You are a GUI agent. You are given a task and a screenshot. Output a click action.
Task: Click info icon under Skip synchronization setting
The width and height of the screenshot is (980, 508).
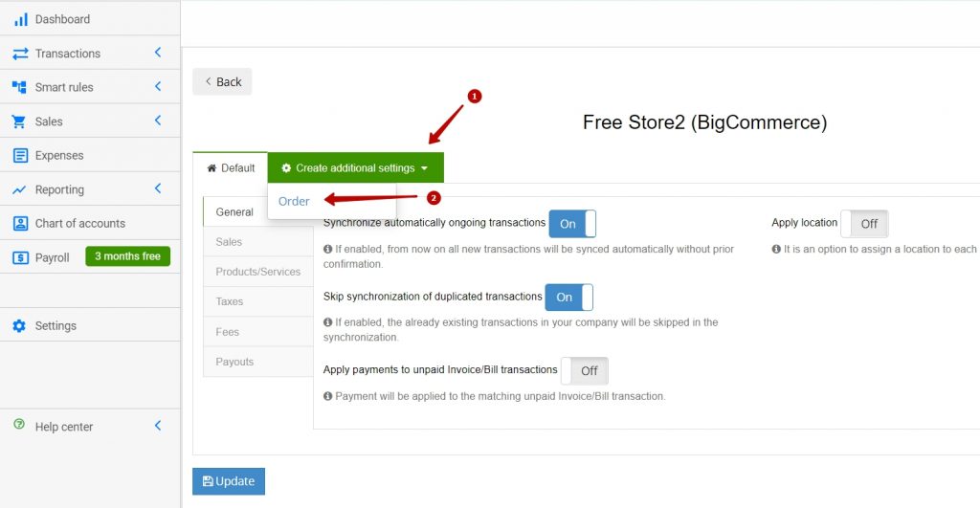click(x=327, y=322)
